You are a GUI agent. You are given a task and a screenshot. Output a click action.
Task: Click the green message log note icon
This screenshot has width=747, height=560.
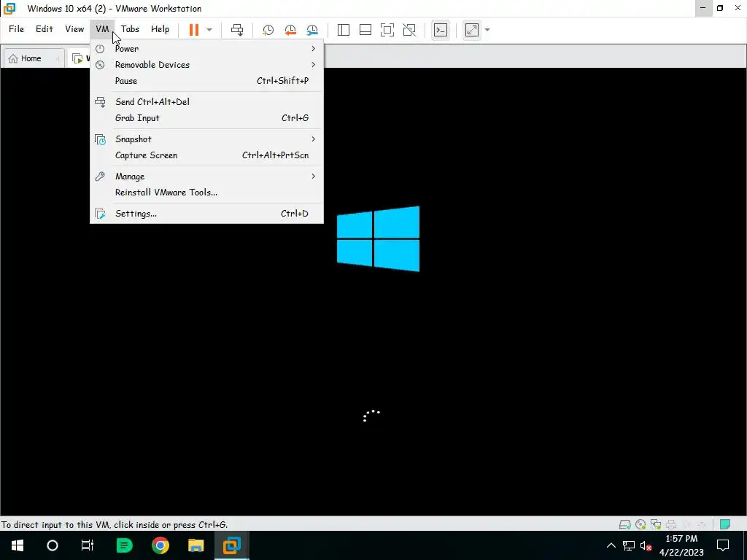coord(725,525)
